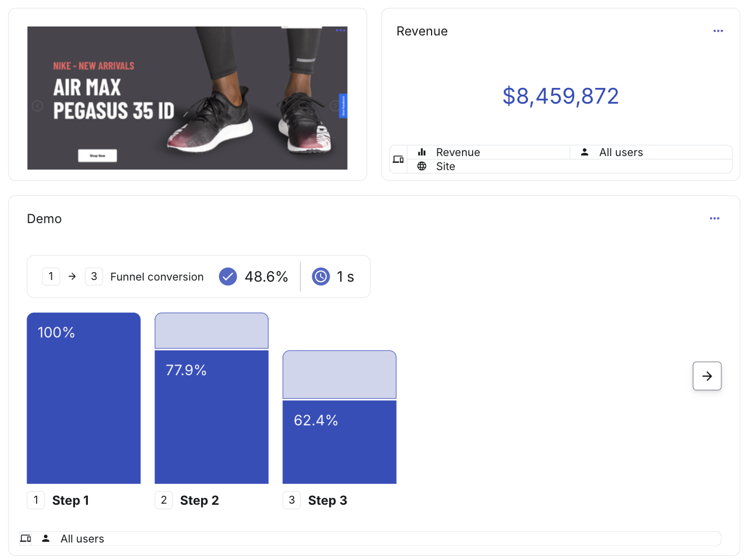This screenshot has height=560, width=746.
Task: Click the clock icon beside 1 s
Action: [x=321, y=277]
